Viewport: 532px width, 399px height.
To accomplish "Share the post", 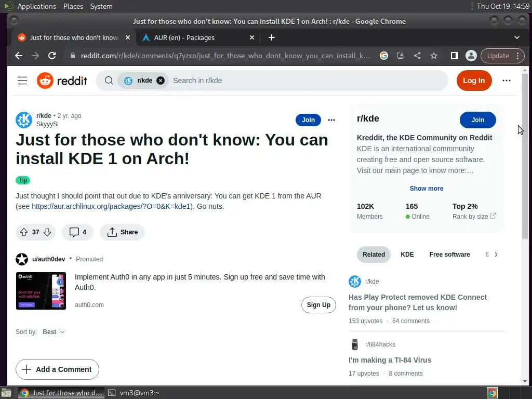I will [x=123, y=232].
